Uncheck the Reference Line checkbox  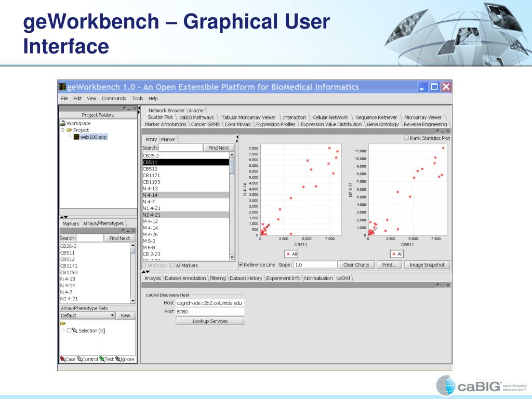241,265
